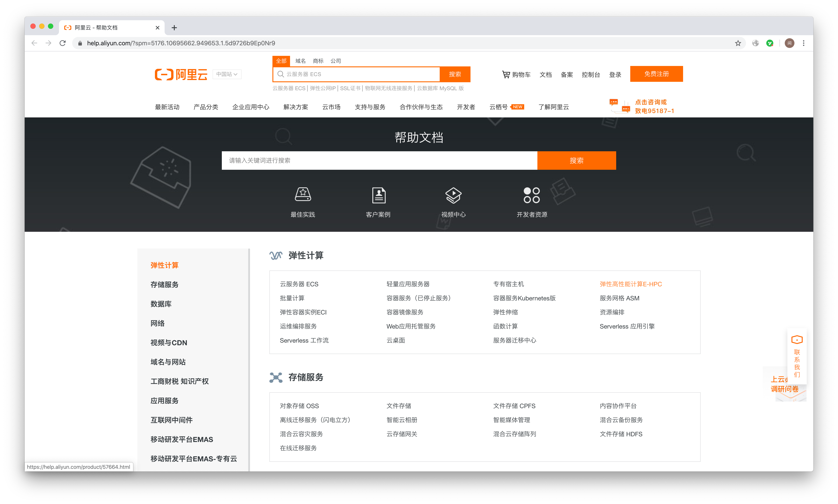Go forward to the next page

(x=48, y=43)
